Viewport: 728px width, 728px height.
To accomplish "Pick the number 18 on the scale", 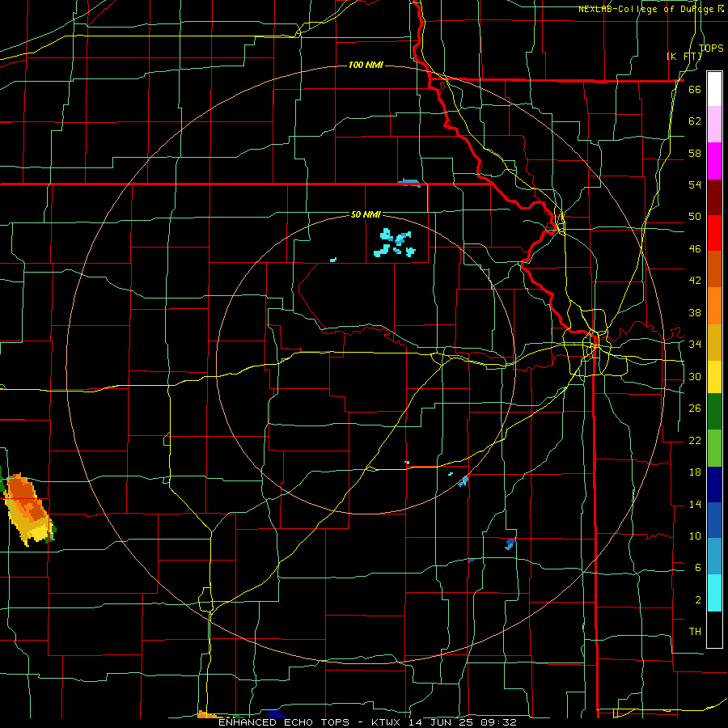I will (695, 472).
